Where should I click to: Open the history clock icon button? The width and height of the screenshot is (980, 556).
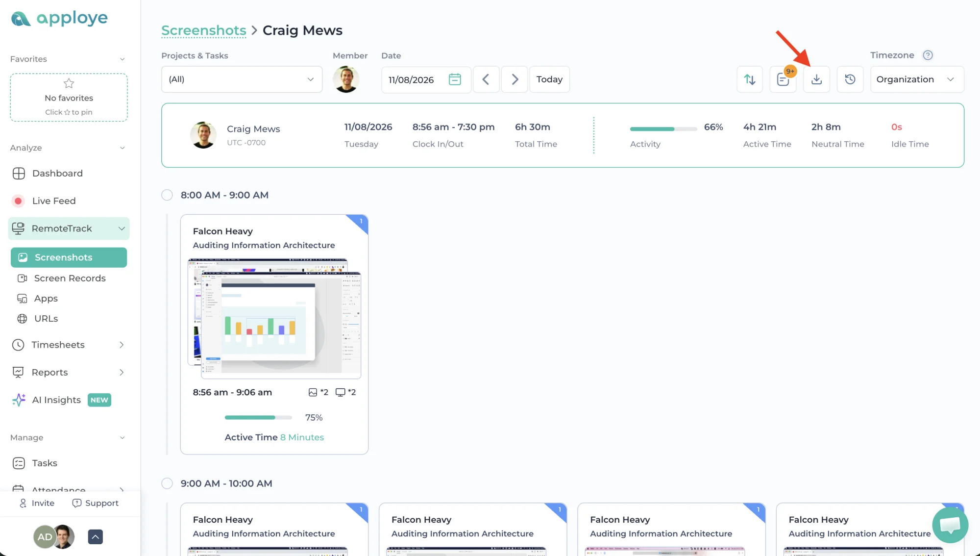(x=850, y=79)
